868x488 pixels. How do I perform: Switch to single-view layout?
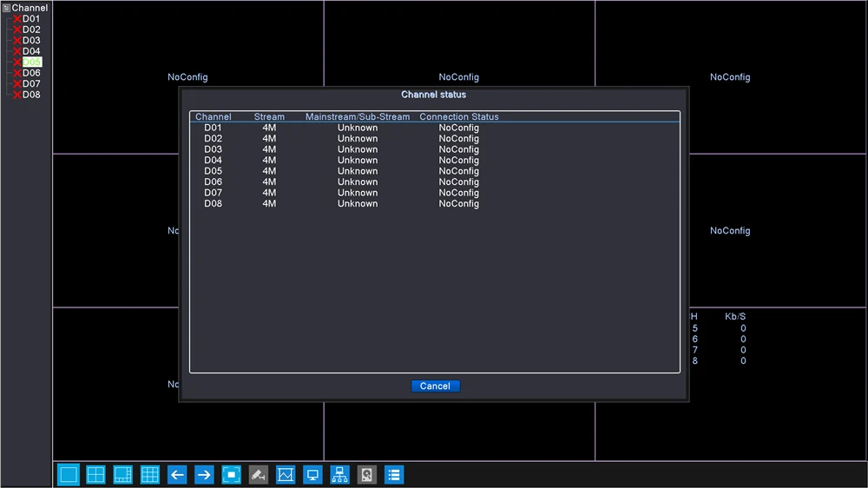tap(69, 475)
